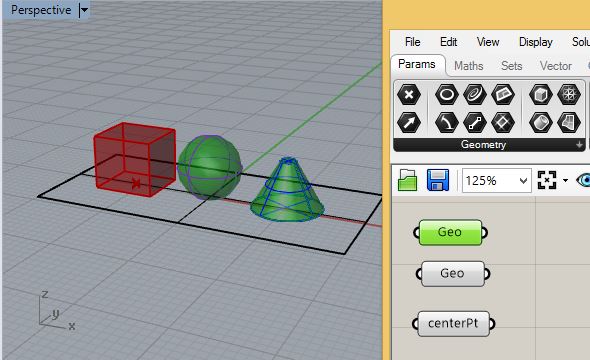
Task: Click the Perspective viewport title
Action: (41, 10)
